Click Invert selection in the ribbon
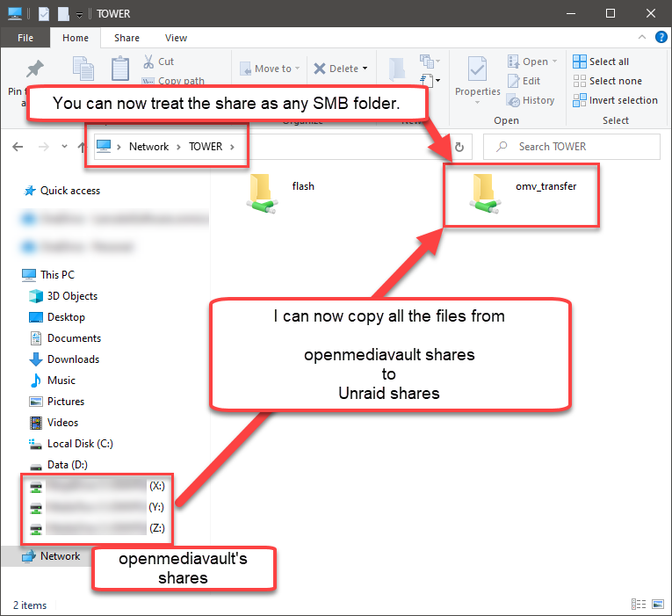 click(615, 100)
